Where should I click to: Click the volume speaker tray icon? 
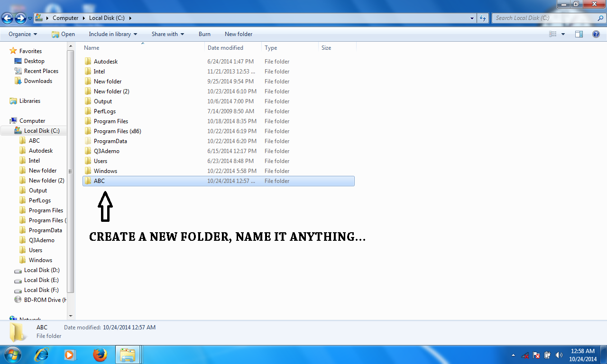[559, 355]
